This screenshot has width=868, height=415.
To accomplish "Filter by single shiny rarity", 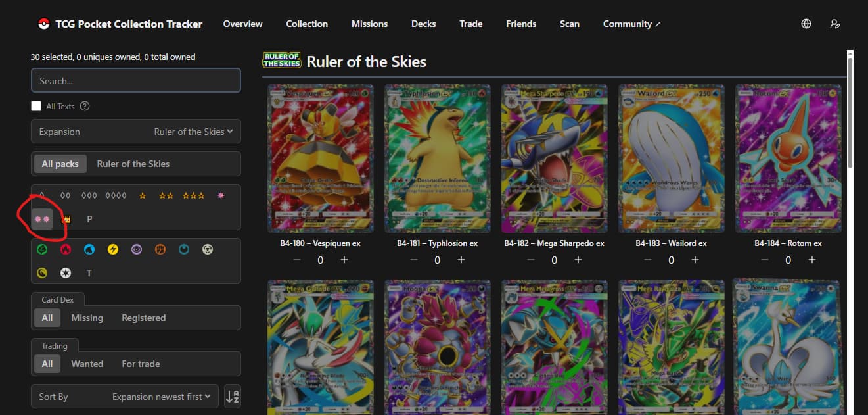I will pyautogui.click(x=221, y=196).
